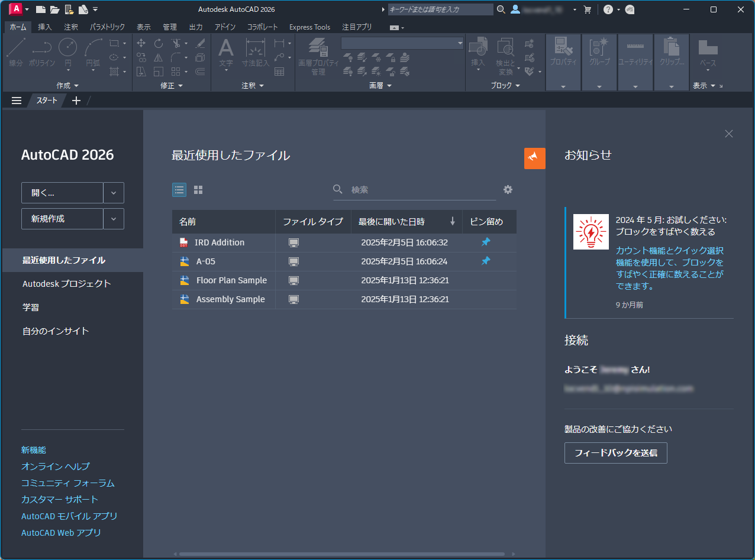This screenshot has width=755, height=560.
Task: Select the 円弧 (Arc) tool
Action: (x=93, y=52)
